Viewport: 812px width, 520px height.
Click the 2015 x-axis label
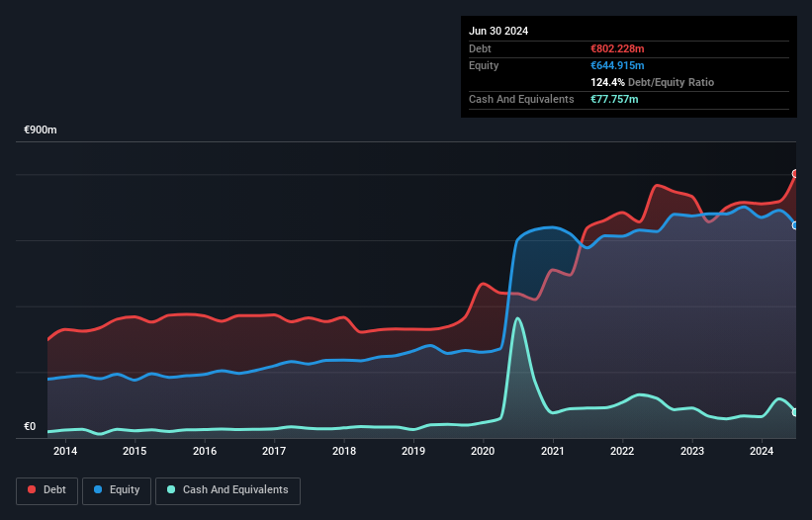click(135, 451)
